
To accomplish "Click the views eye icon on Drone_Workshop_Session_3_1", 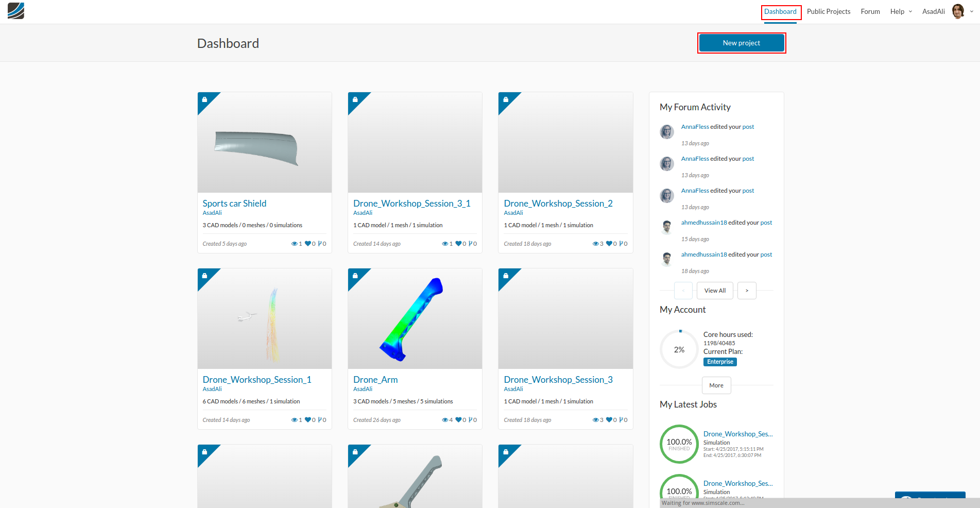I will (445, 244).
